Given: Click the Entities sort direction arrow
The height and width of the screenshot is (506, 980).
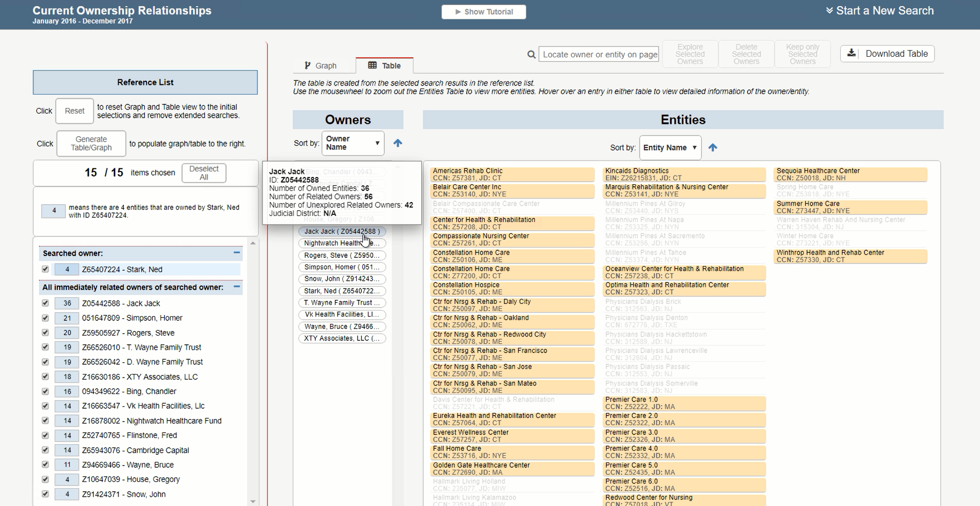Looking at the screenshot, I should (x=713, y=148).
